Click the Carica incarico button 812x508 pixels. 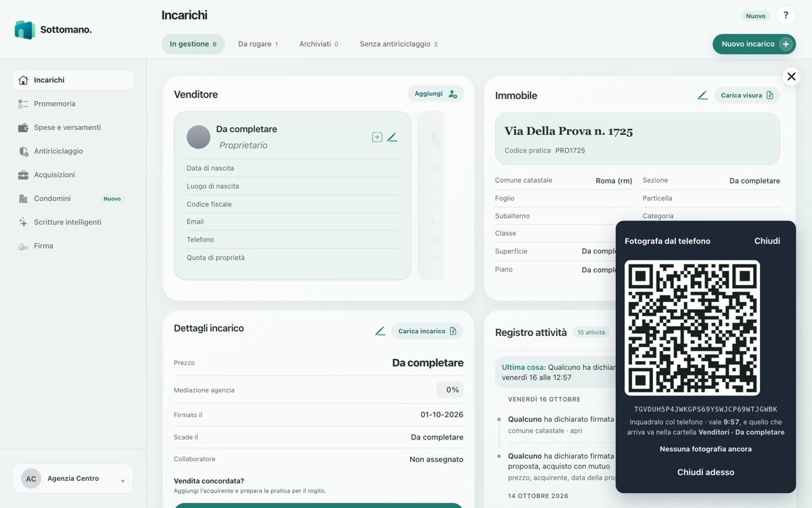tap(427, 331)
